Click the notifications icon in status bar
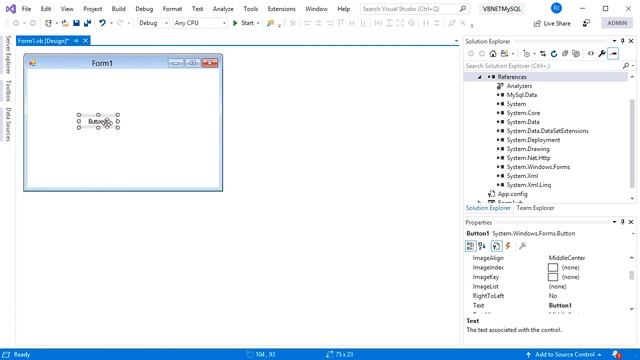 (x=616, y=355)
